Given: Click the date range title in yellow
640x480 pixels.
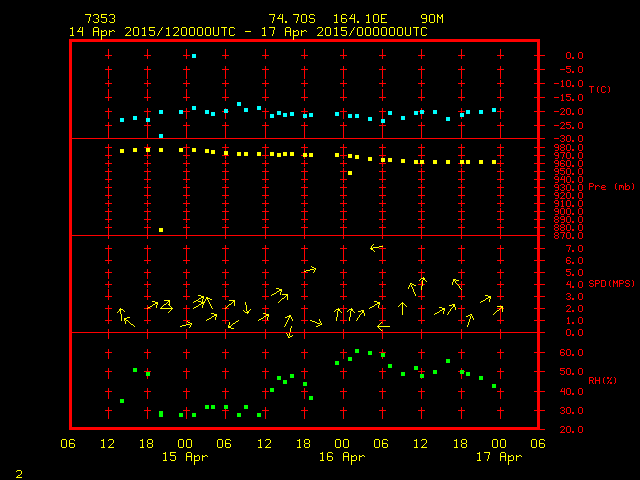Looking at the screenshot, I should (x=248, y=31).
